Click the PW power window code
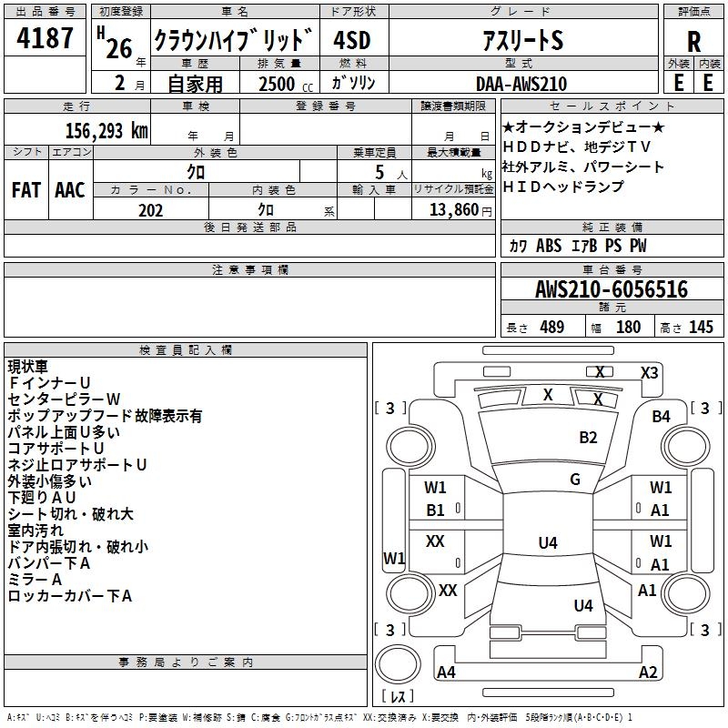The height and width of the screenshot is (728, 728). [638, 246]
